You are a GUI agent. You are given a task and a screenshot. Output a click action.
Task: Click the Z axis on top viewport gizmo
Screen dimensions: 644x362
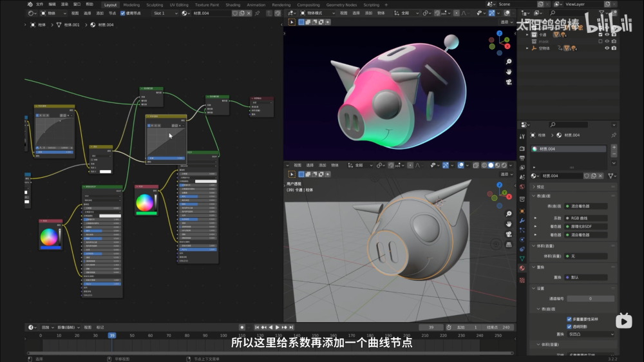coord(500,33)
